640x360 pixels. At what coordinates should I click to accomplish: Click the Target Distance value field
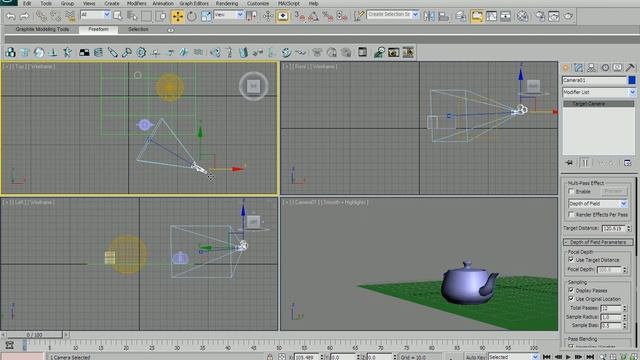[613, 228]
